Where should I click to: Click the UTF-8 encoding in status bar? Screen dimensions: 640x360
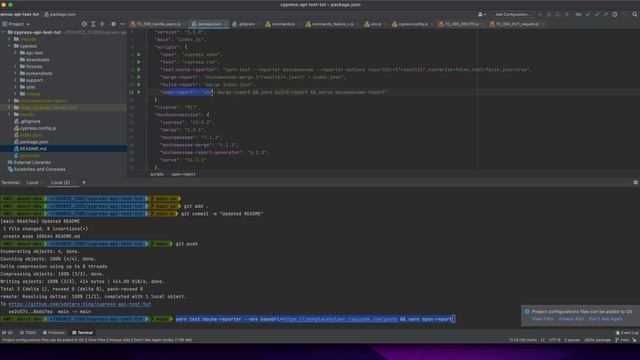(554, 340)
